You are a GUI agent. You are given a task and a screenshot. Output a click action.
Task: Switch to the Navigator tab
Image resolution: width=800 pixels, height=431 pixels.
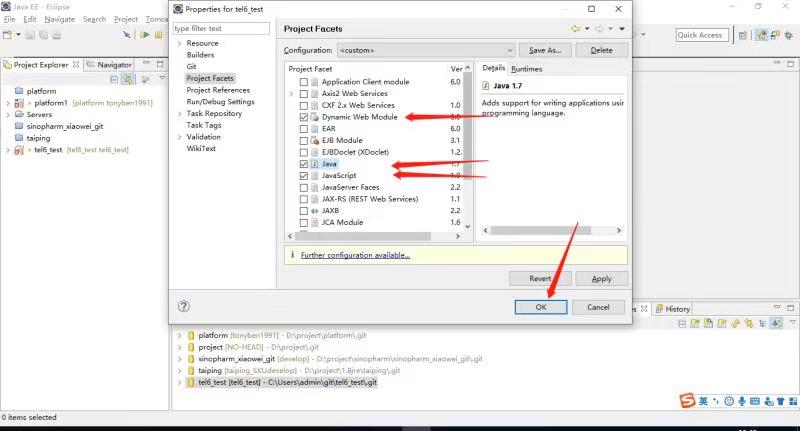pyautogui.click(x=109, y=65)
